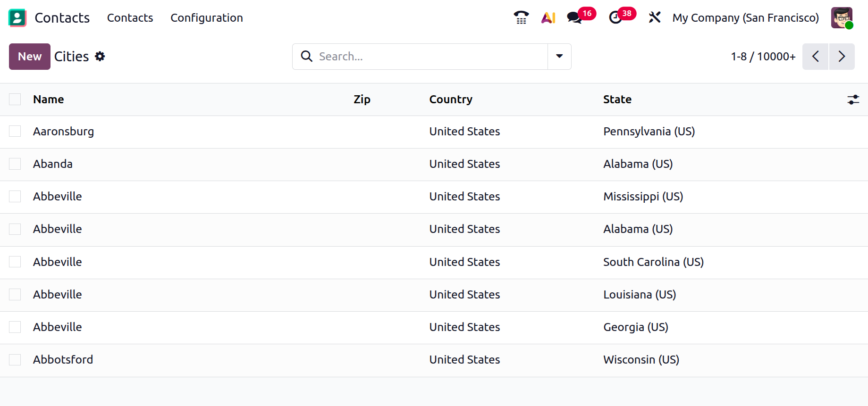Open the Contacts menu item
868x406 pixels.
(x=130, y=18)
